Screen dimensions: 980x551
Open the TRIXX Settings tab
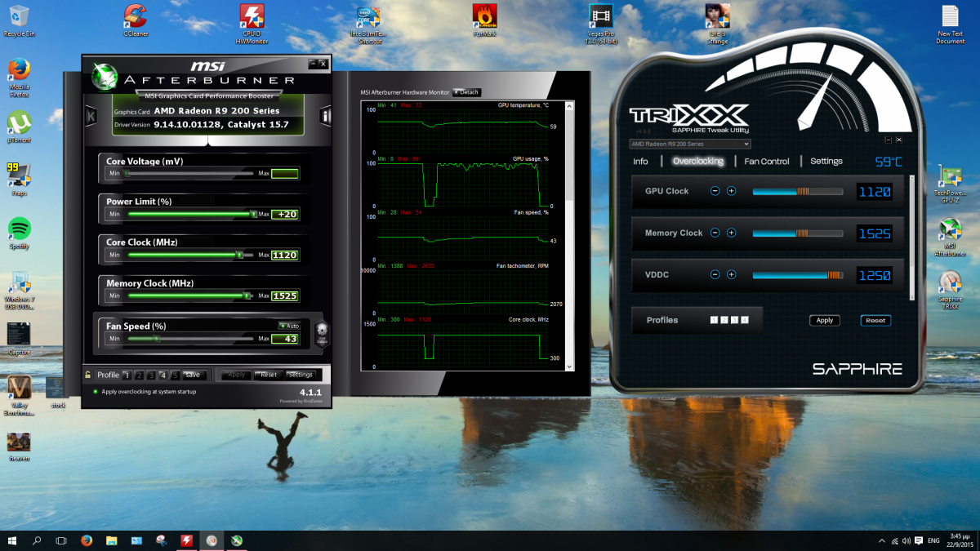point(826,162)
